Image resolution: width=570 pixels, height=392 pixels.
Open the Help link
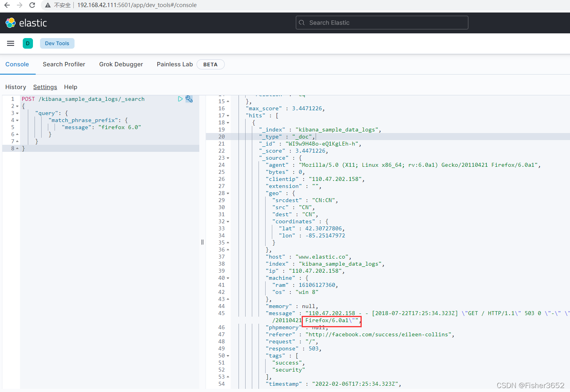click(71, 87)
